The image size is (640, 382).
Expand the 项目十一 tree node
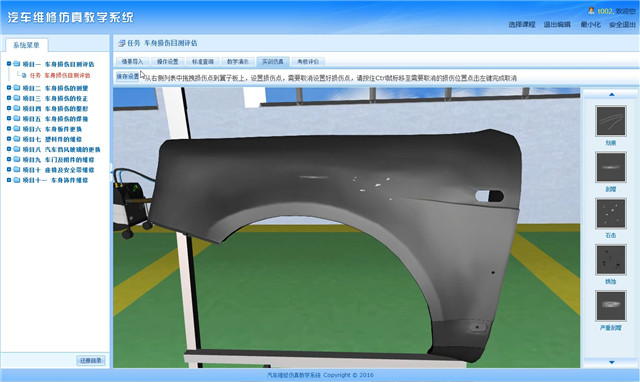(x=9, y=180)
